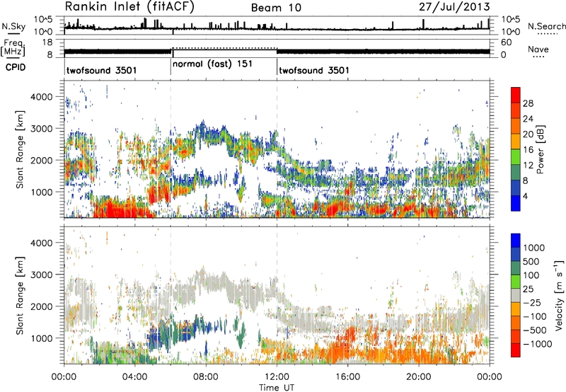Click the "08:00" time tick label

206,377
